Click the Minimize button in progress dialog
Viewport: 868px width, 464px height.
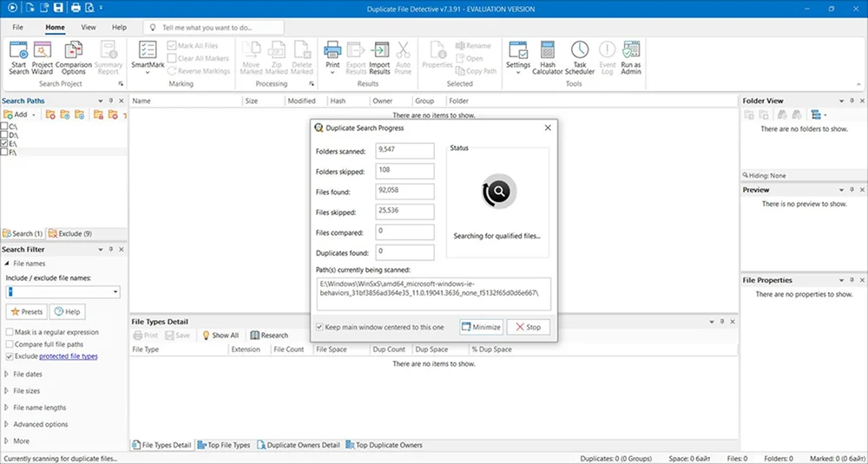482,327
